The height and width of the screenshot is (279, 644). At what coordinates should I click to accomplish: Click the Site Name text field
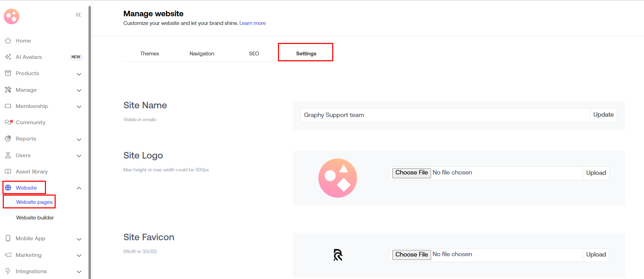point(445,115)
